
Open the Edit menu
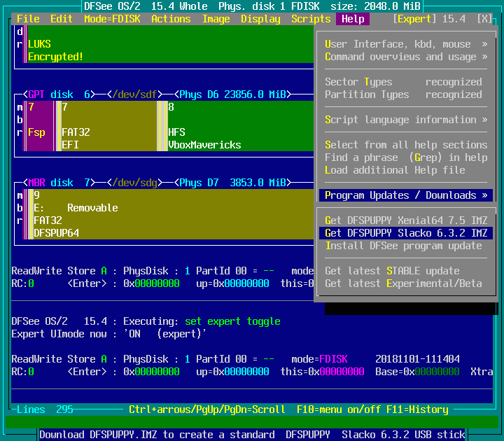(x=62, y=19)
